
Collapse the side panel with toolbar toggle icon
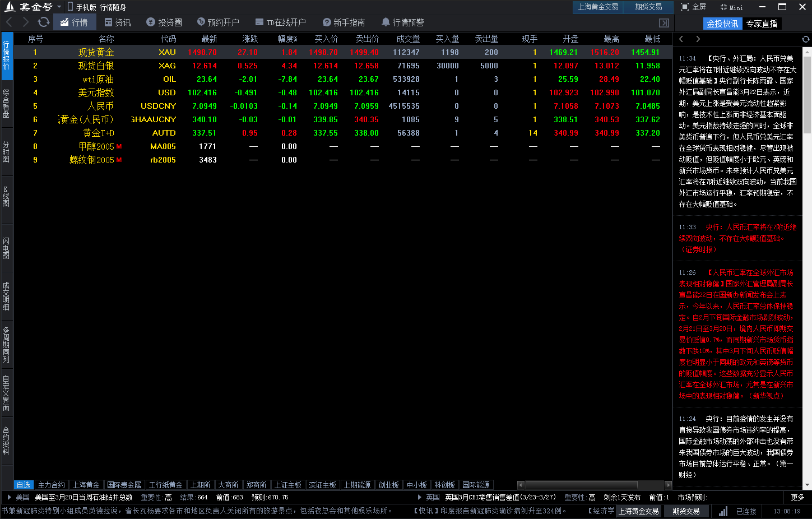pos(664,23)
